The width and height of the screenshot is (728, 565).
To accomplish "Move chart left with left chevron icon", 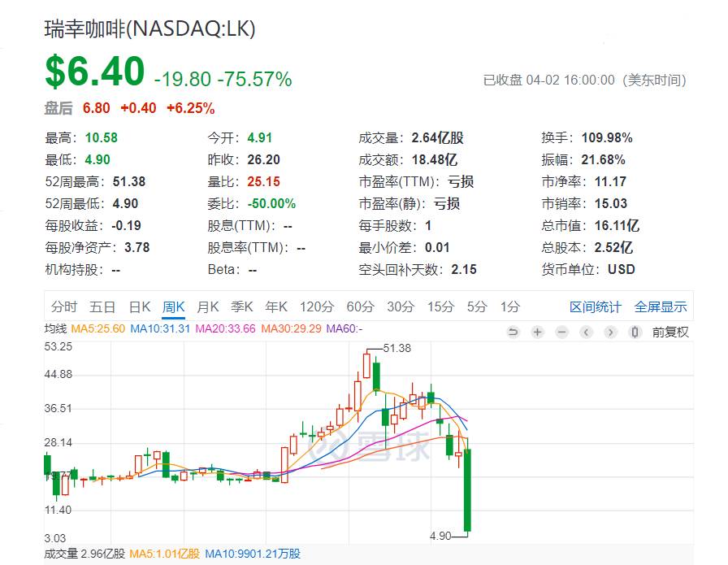I will [587, 332].
